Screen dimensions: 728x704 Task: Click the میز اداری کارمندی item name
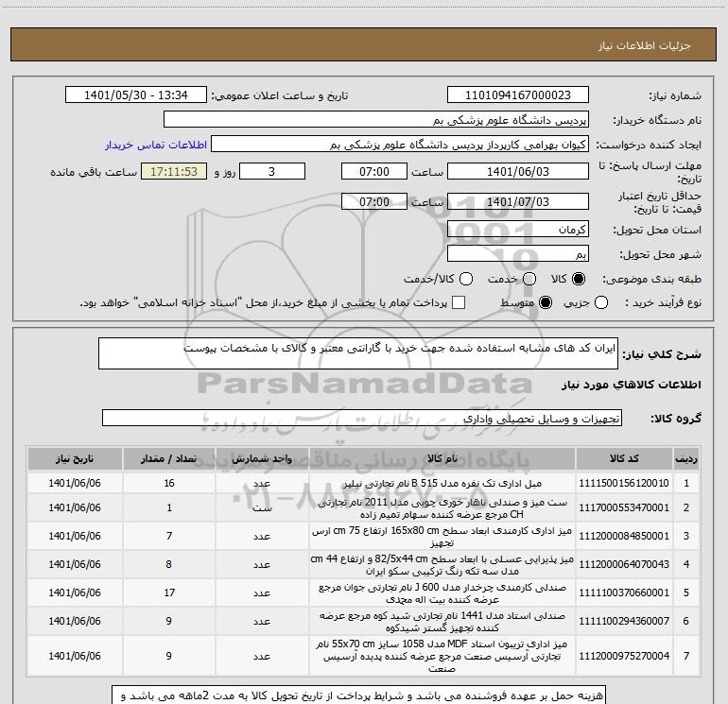point(442,537)
